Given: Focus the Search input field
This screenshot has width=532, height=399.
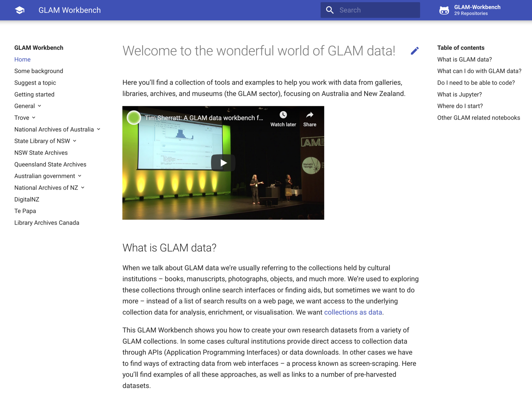Looking at the screenshot, I should (x=370, y=10).
